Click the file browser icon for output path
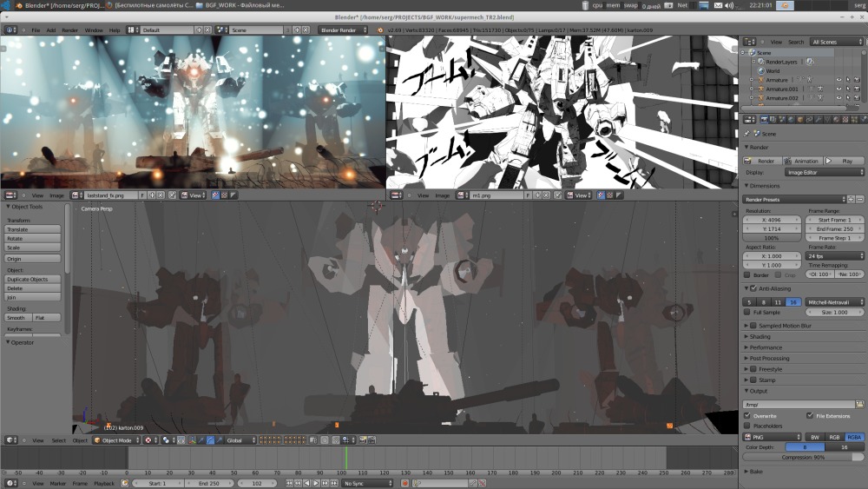The image size is (868, 489). click(x=859, y=404)
